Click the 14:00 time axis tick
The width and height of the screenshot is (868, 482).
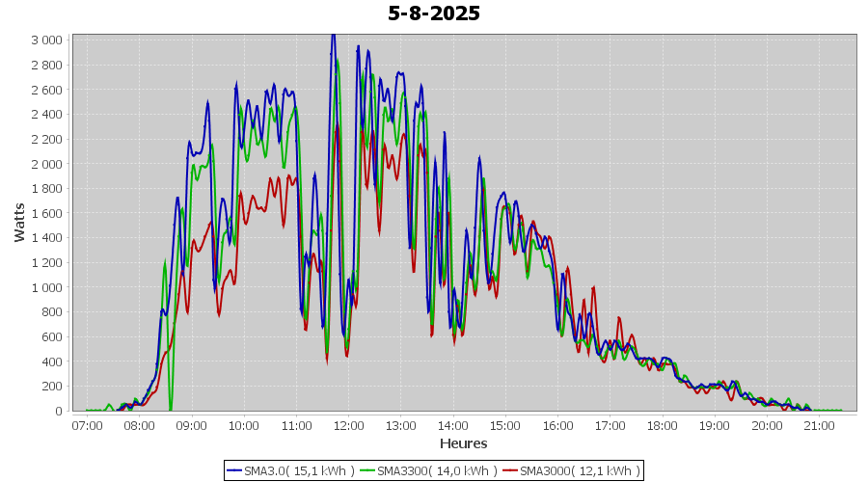[453, 425]
